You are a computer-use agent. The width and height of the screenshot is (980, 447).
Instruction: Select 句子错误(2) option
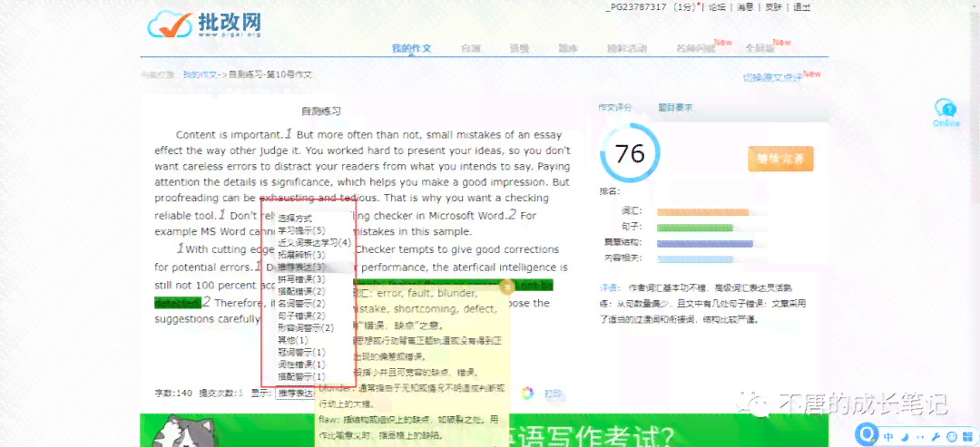pyautogui.click(x=302, y=316)
